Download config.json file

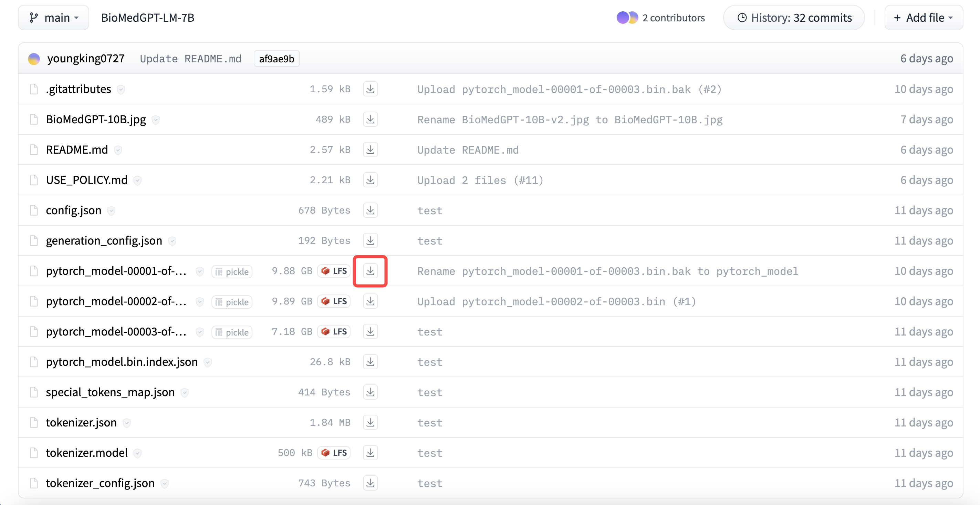(x=370, y=210)
